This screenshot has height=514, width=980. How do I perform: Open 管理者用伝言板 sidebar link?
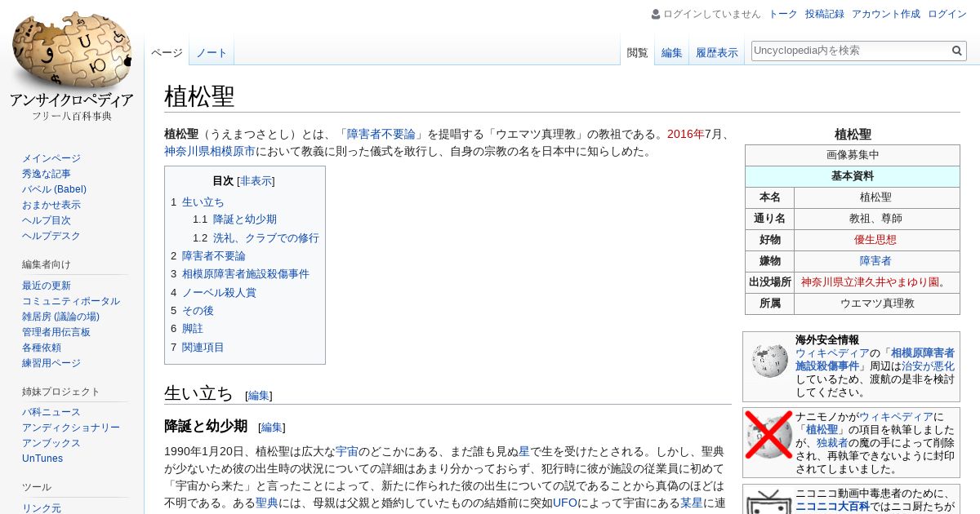[56, 332]
